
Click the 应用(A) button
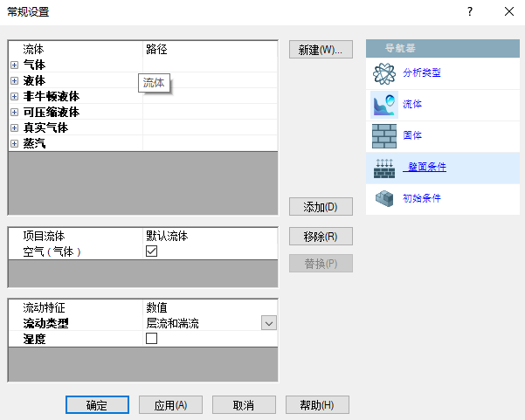[170, 405]
